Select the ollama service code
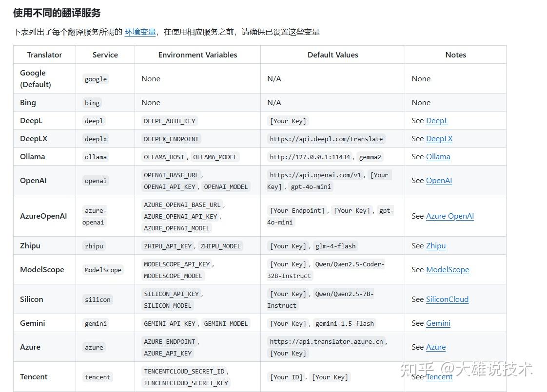The width and height of the screenshot is (547, 392). [96, 157]
